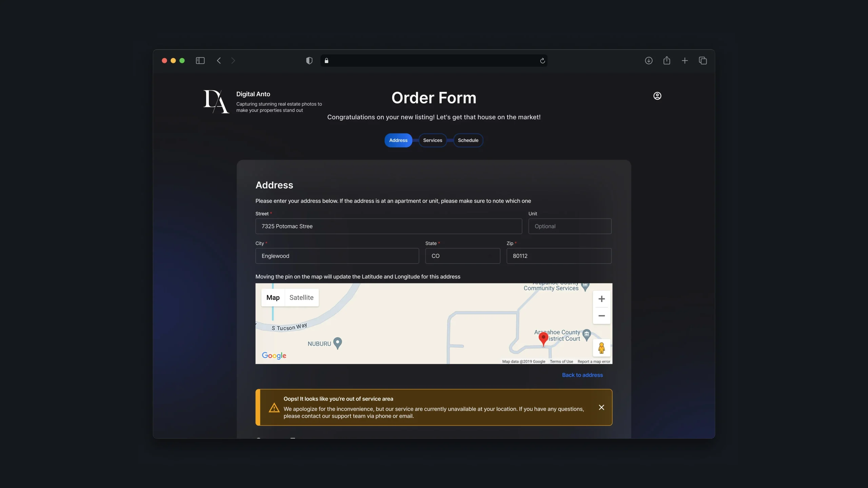
Task: Click the browser URL address bar
Action: [x=434, y=61]
